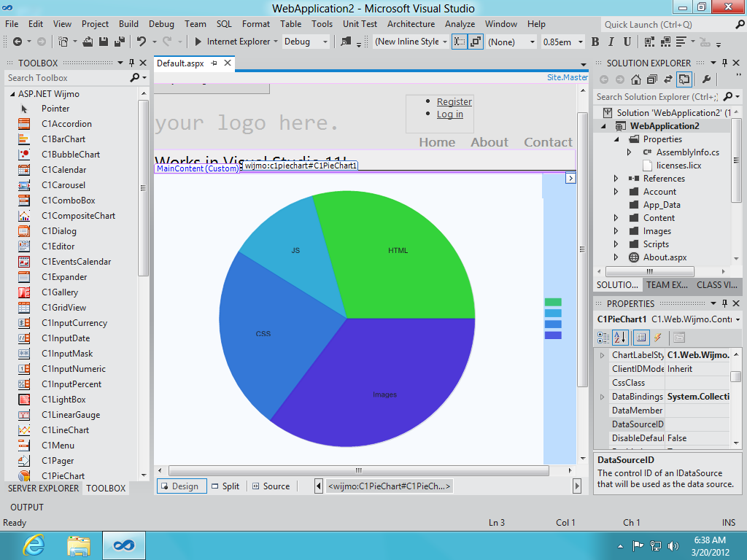Expand the Account folder node
Viewport: 747px width, 560px height.
tap(616, 192)
